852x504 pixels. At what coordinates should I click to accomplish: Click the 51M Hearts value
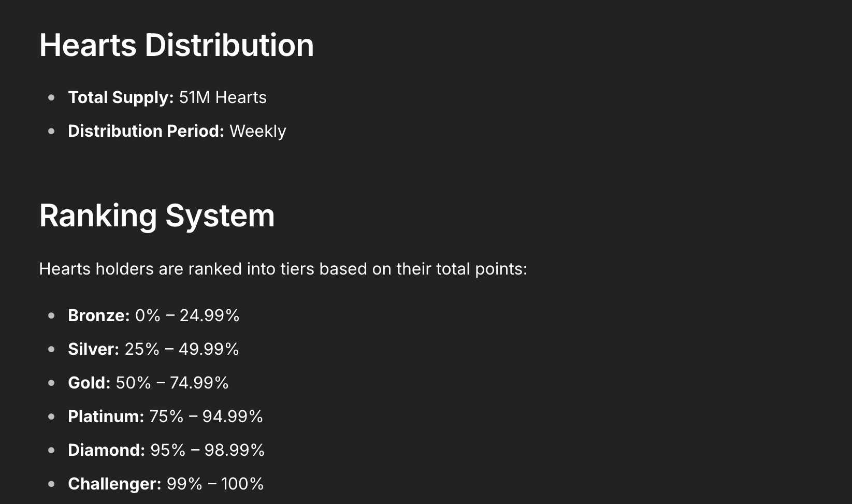pyautogui.click(x=223, y=97)
